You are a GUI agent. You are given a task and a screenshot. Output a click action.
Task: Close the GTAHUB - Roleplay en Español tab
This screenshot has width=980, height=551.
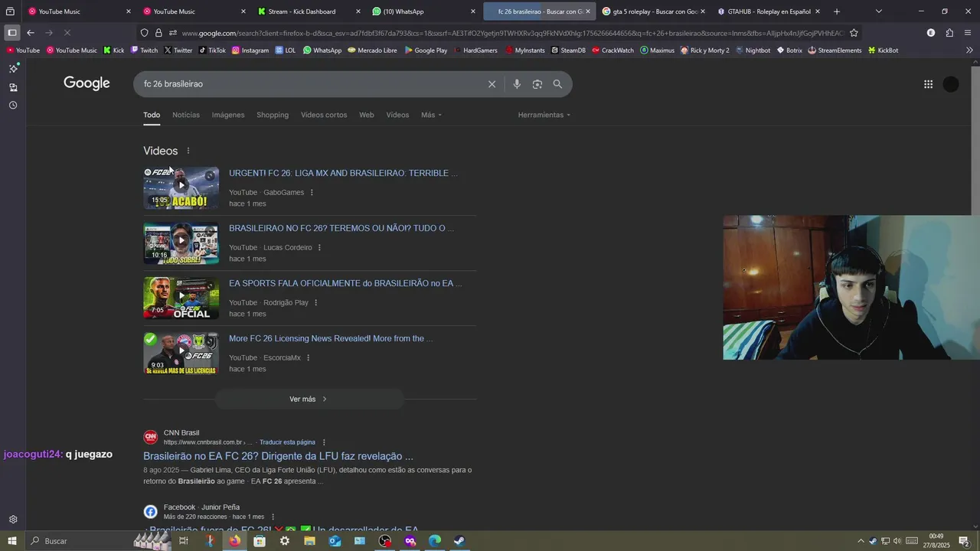point(818,11)
